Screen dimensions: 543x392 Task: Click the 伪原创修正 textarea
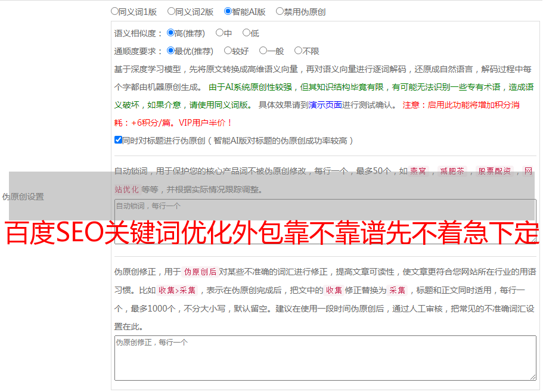325,358
